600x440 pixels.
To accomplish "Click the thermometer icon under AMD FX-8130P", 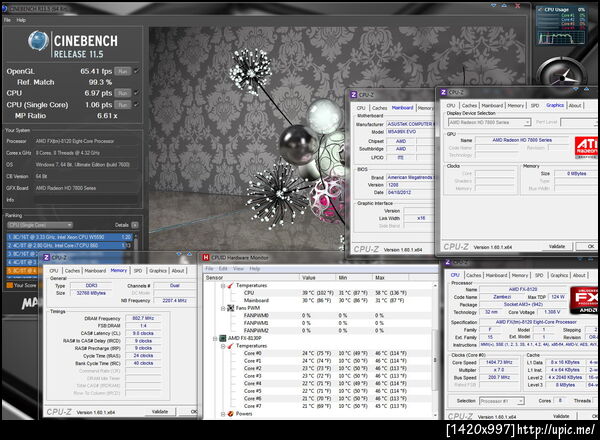I will click(x=230, y=346).
